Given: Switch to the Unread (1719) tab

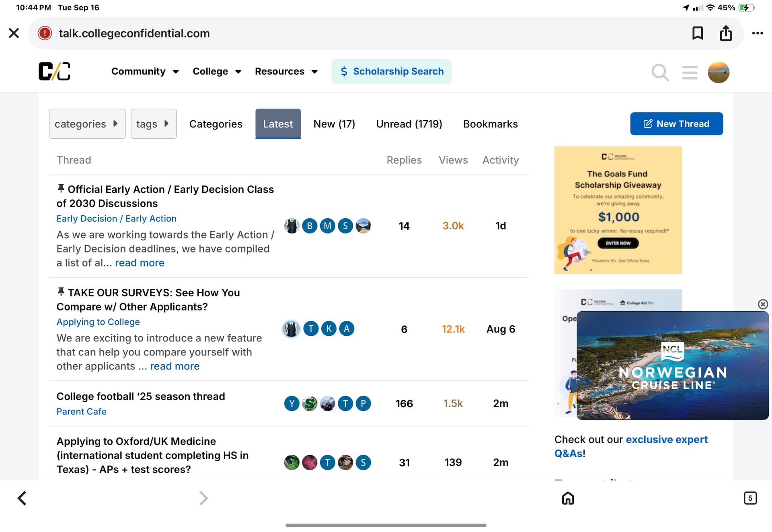Looking at the screenshot, I should point(409,124).
